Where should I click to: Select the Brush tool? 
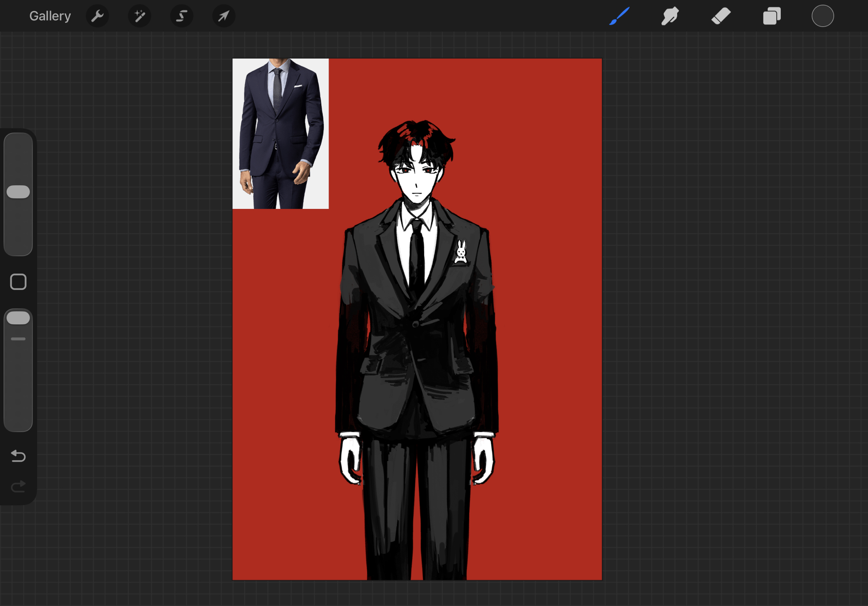pos(619,16)
